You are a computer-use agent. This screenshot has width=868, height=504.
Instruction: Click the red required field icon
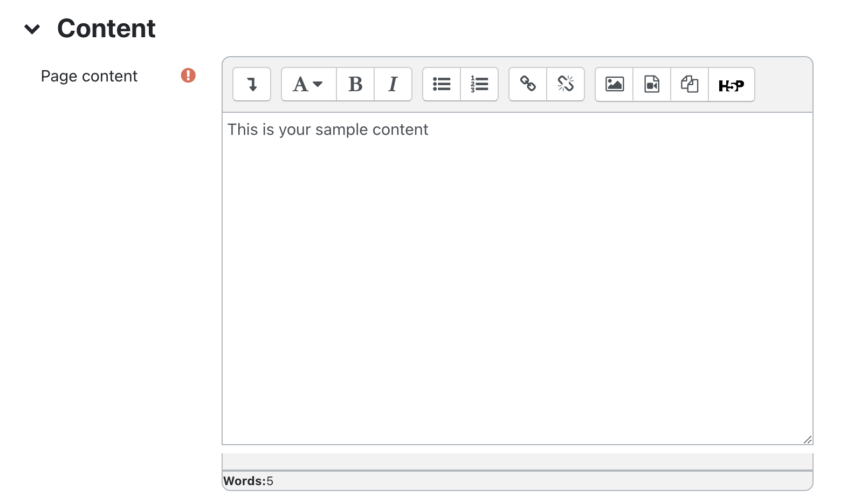[x=188, y=76]
